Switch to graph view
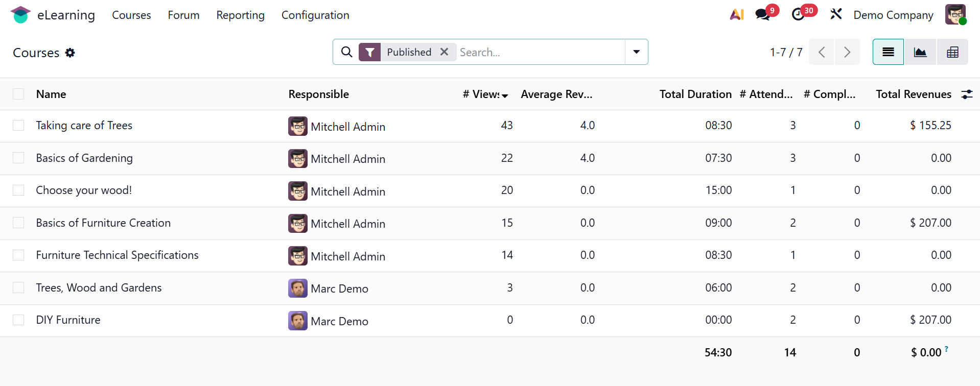The image size is (980, 386). pos(920,52)
